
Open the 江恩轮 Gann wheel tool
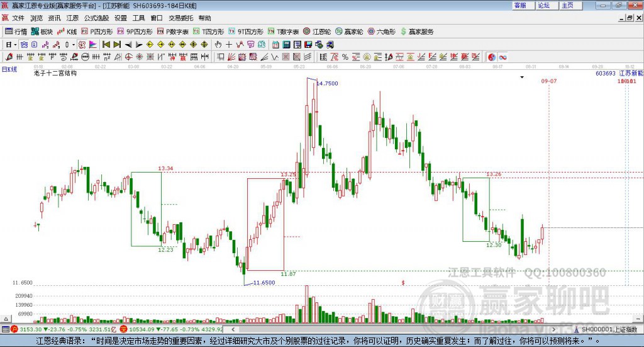(x=317, y=31)
